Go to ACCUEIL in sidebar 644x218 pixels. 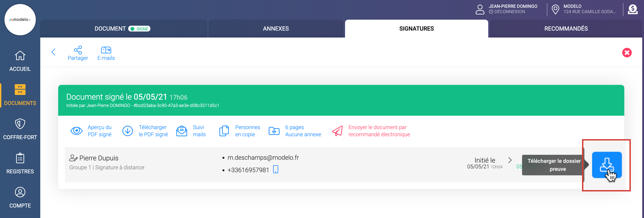[x=20, y=61]
